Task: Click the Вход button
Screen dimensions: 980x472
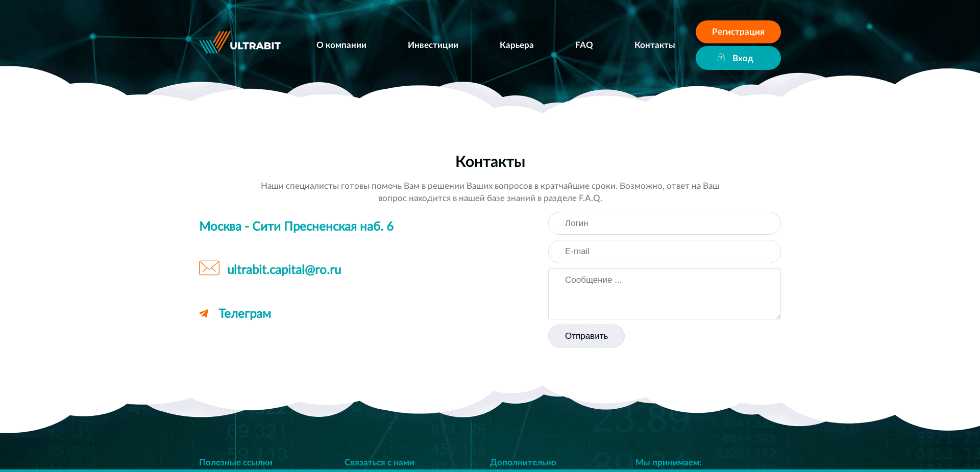Action: coord(738,58)
